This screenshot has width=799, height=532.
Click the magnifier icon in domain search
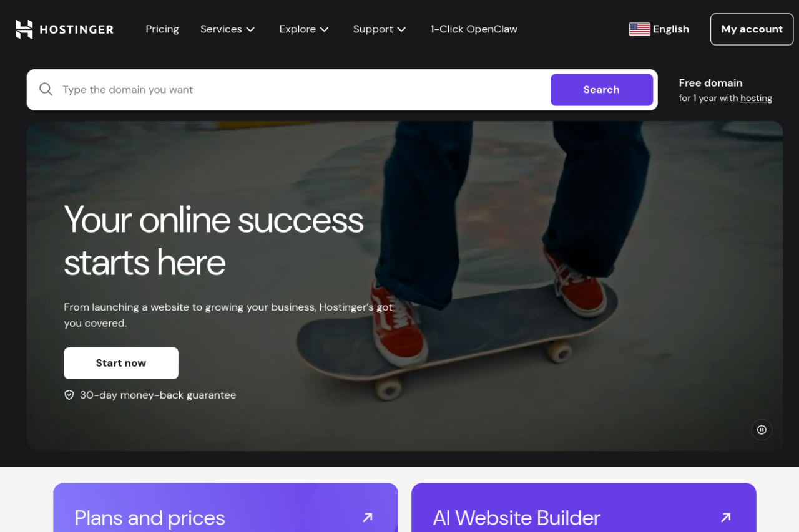46,89
